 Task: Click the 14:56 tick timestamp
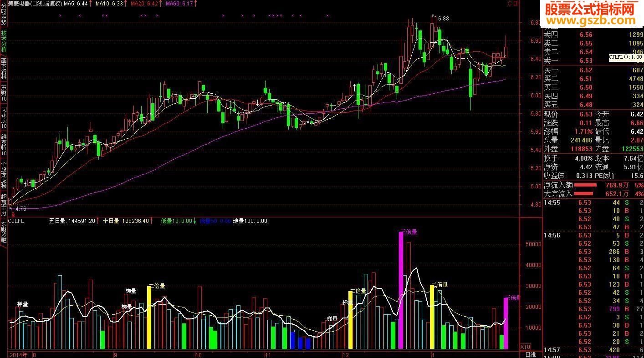pos(552,235)
